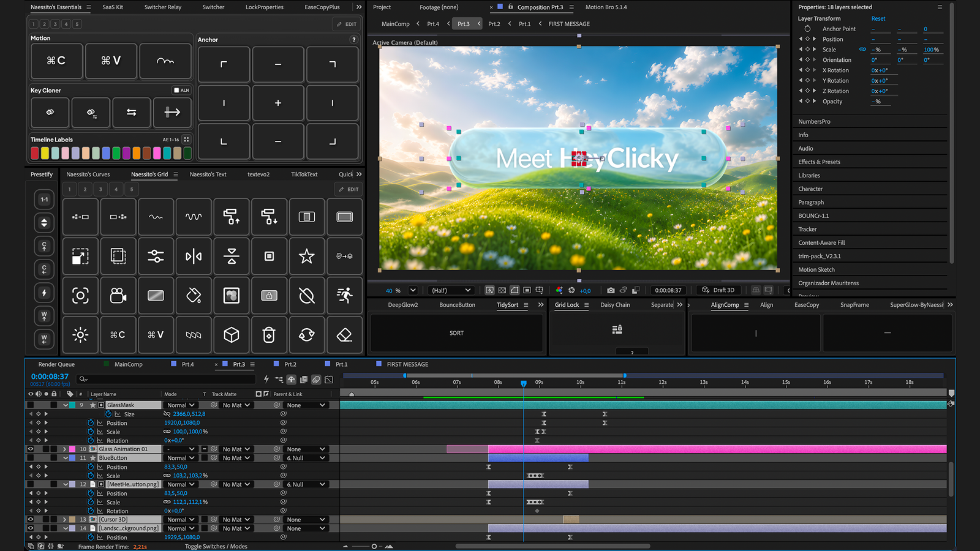Toggle visibility of the Cursor 3D layer
The height and width of the screenshot is (551, 980).
point(30,520)
